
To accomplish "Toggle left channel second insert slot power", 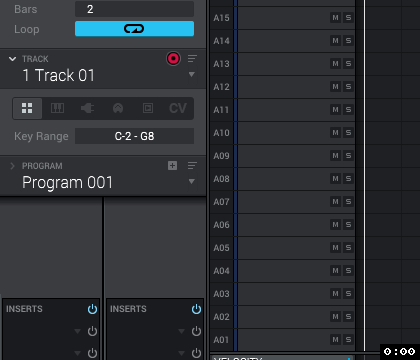I will [x=92, y=353].
